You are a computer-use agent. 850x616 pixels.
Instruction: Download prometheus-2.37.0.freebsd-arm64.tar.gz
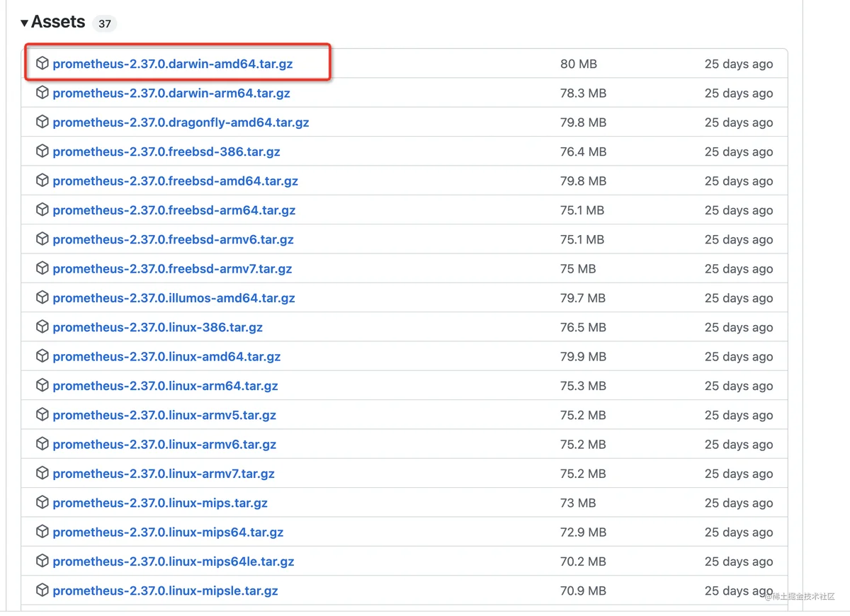(174, 210)
